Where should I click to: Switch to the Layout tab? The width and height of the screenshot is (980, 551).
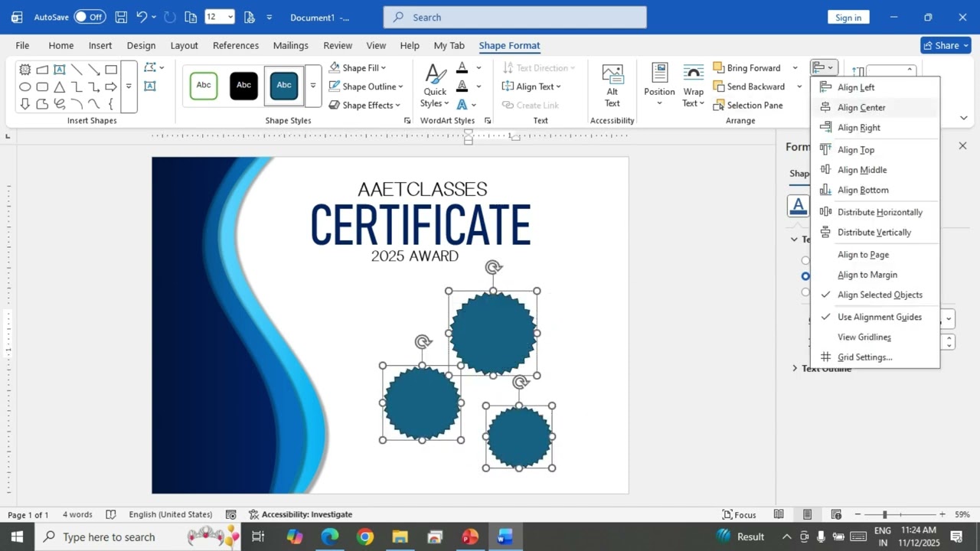(x=184, y=45)
